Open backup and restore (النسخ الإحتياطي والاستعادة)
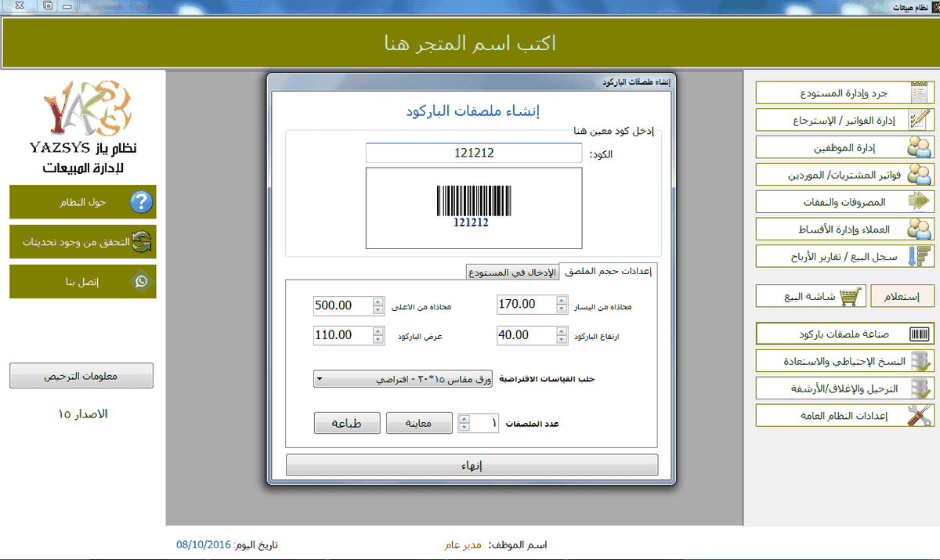The width and height of the screenshot is (940, 560). click(844, 361)
